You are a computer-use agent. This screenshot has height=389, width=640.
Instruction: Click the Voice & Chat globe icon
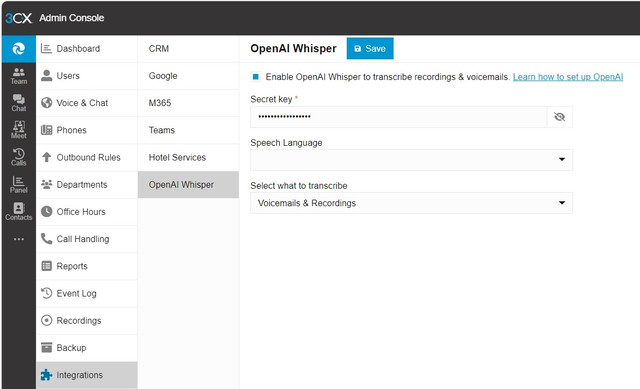tap(47, 103)
